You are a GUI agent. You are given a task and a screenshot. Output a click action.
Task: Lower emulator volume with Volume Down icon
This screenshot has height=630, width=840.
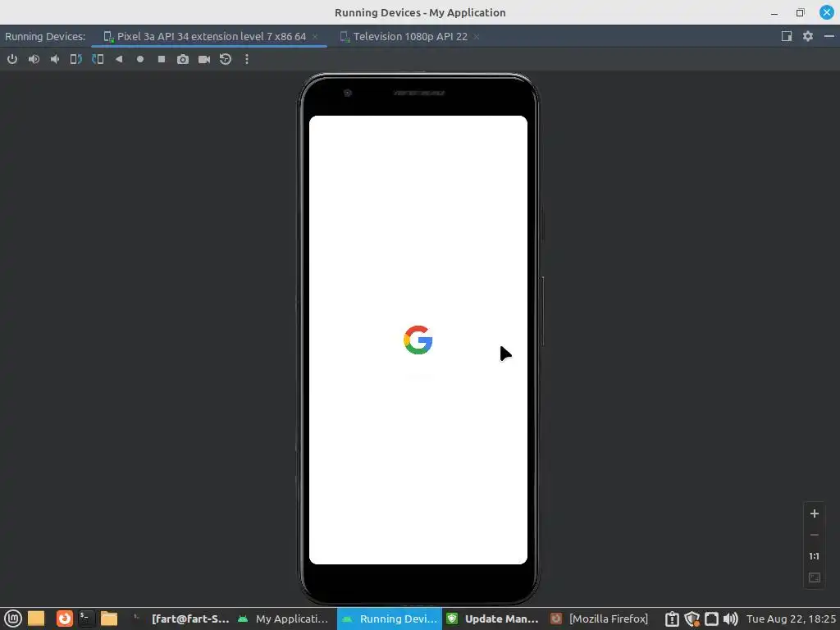pyautogui.click(x=55, y=59)
